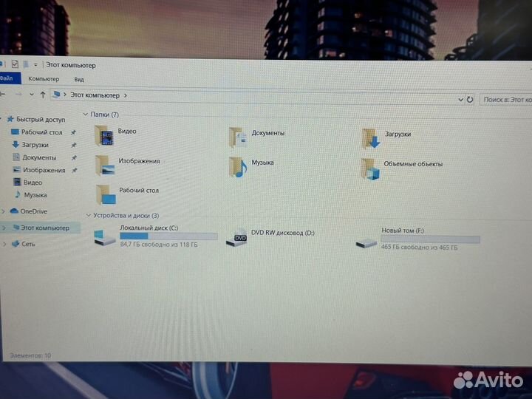The image size is (532, 399).
Task: Click the computer icon in address bar
Action: (x=56, y=95)
